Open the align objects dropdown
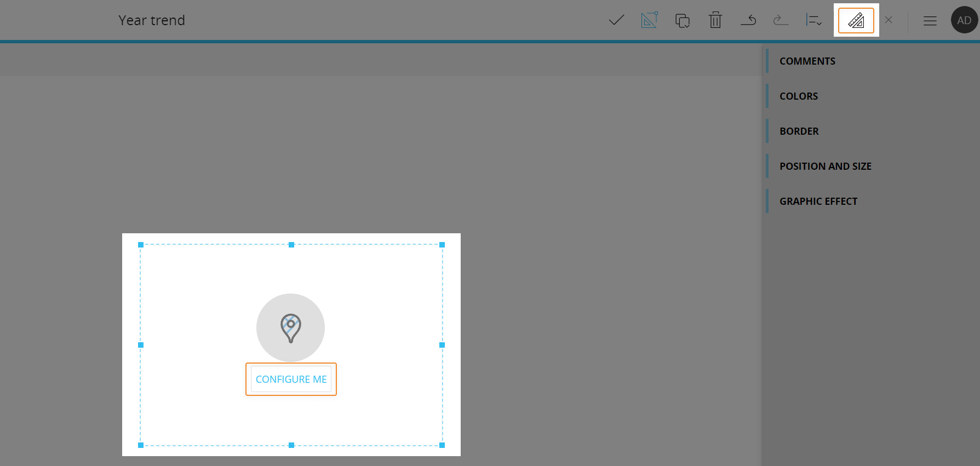This screenshot has width=980, height=466. coord(813,21)
